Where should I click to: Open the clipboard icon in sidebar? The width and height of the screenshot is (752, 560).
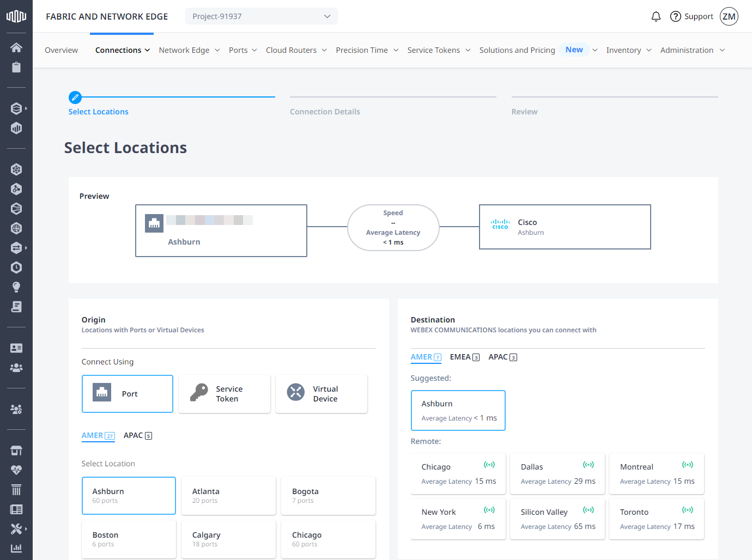click(16, 67)
